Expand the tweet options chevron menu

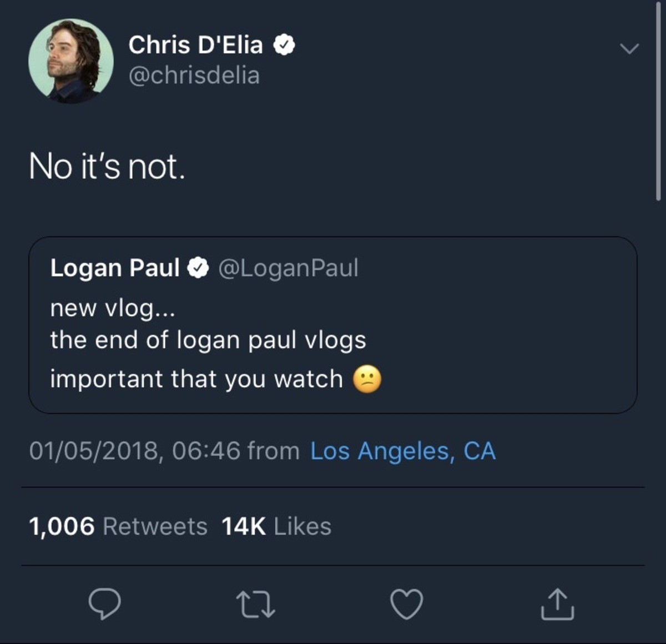[629, 49]
